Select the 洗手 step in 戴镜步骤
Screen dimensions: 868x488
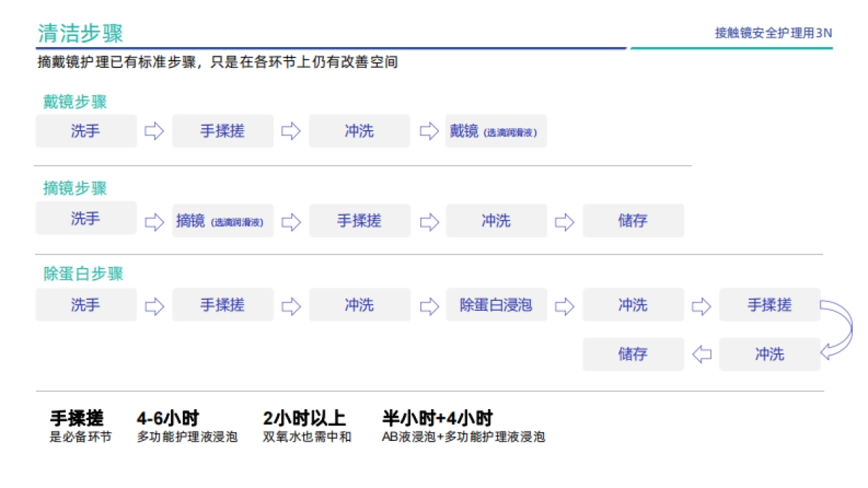86,131
